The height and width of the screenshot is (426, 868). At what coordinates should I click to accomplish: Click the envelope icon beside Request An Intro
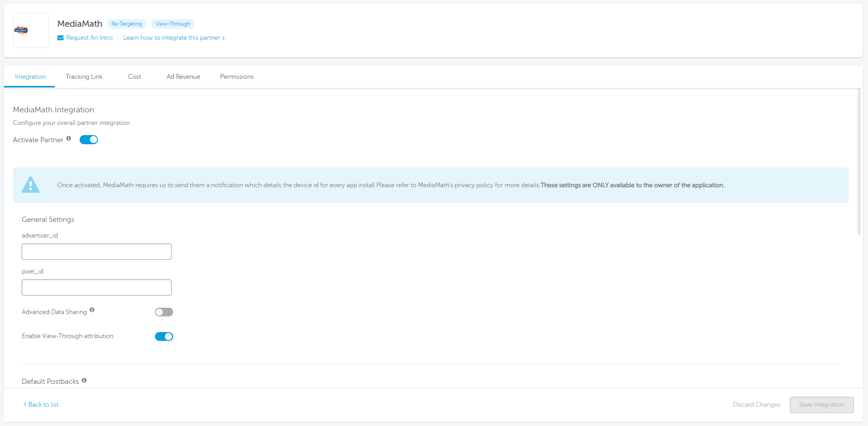(60, 38)
